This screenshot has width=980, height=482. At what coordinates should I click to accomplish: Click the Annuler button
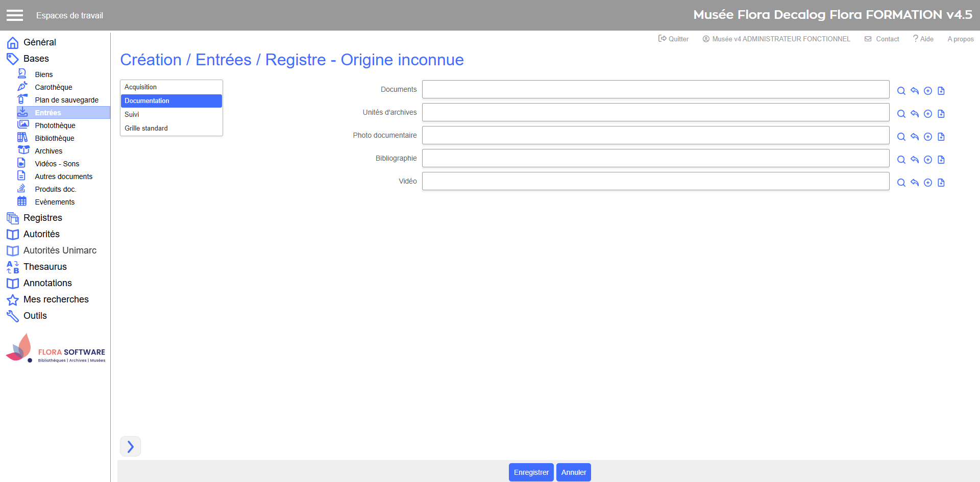coord(573,472)
